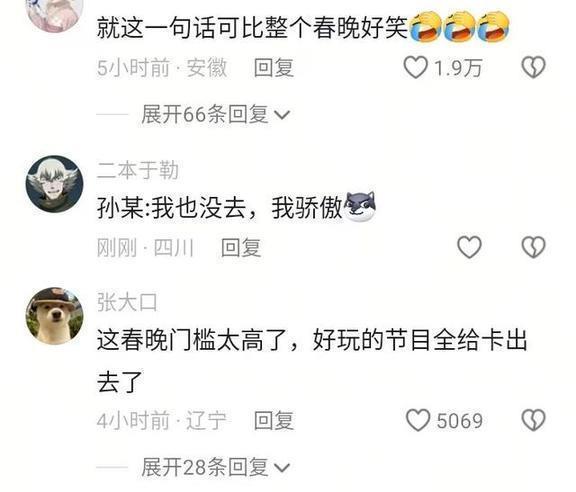This screenshot has width=576, height=492.
Task: Tap chevron next to 展开66条回复
Action: (282, 115)
